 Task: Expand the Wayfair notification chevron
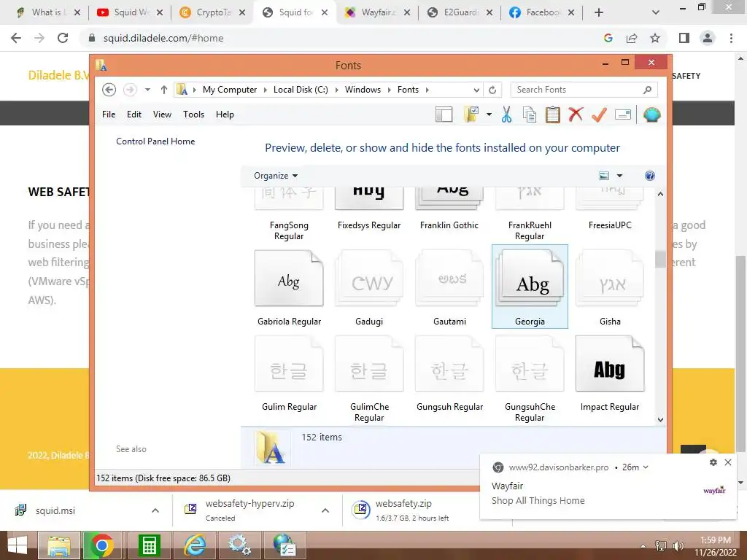646,467
